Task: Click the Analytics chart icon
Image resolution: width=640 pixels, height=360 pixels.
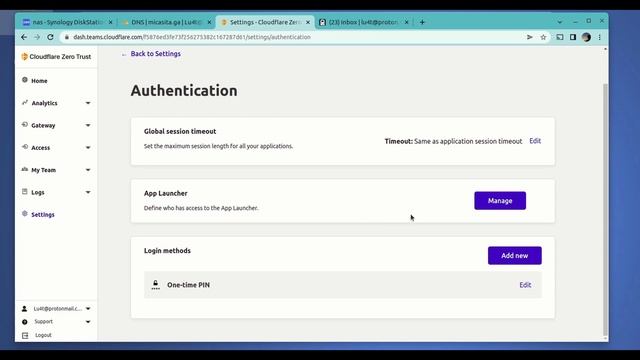Action: click(24, 102)
